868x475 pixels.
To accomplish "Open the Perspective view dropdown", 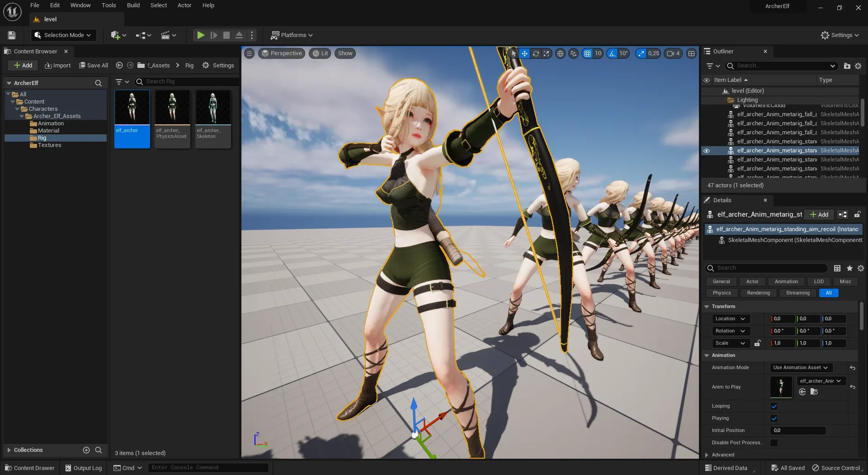I will tap(281, 53).
